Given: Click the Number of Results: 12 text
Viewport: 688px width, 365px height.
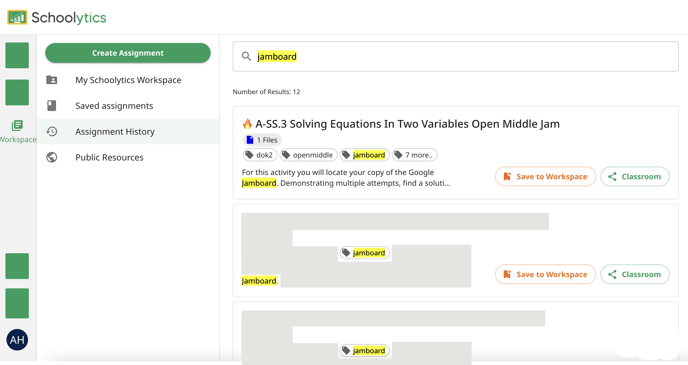Looking at the screenshot, I should tap(266, 92).
